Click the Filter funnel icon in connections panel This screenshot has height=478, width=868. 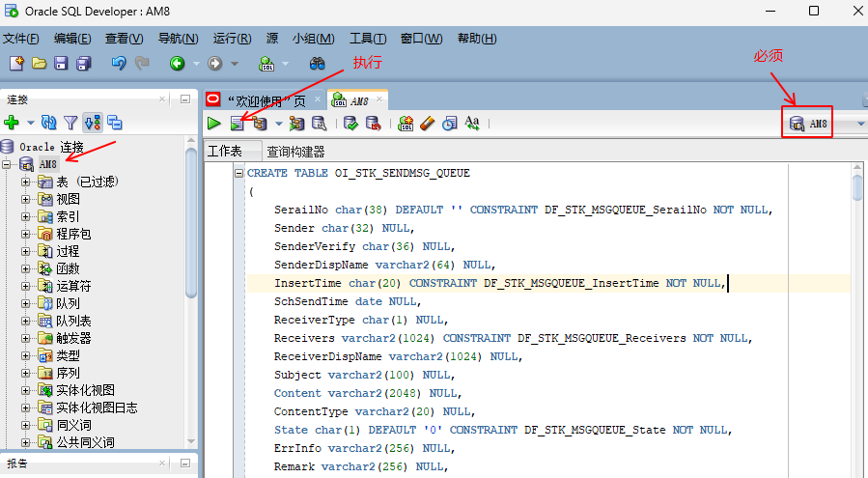pyautogui.click(x=70, y=123)
